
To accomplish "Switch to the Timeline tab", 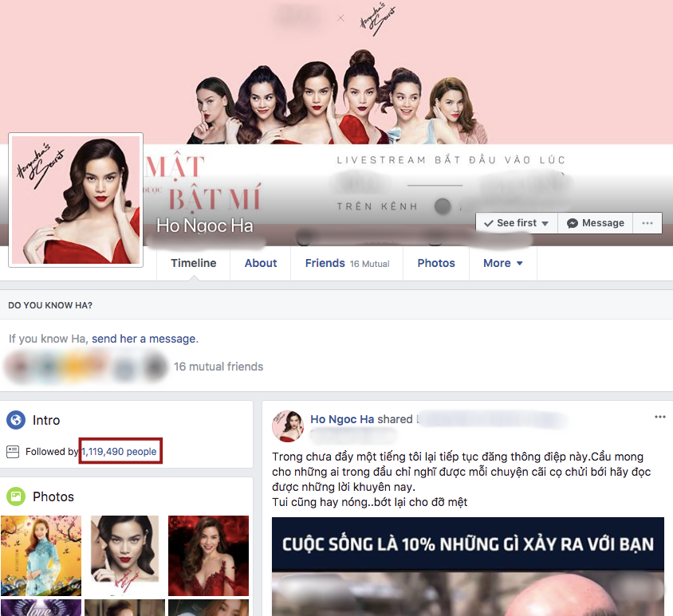I will click(x=193, y=263).
